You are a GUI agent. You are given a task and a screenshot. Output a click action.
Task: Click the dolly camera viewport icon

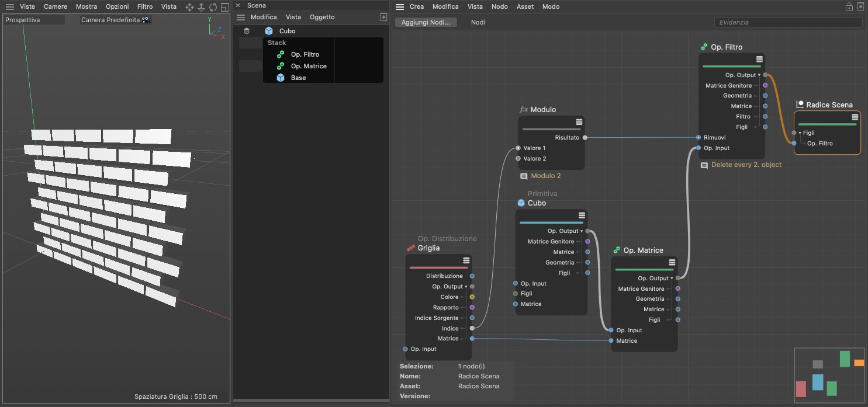(201, 7)
